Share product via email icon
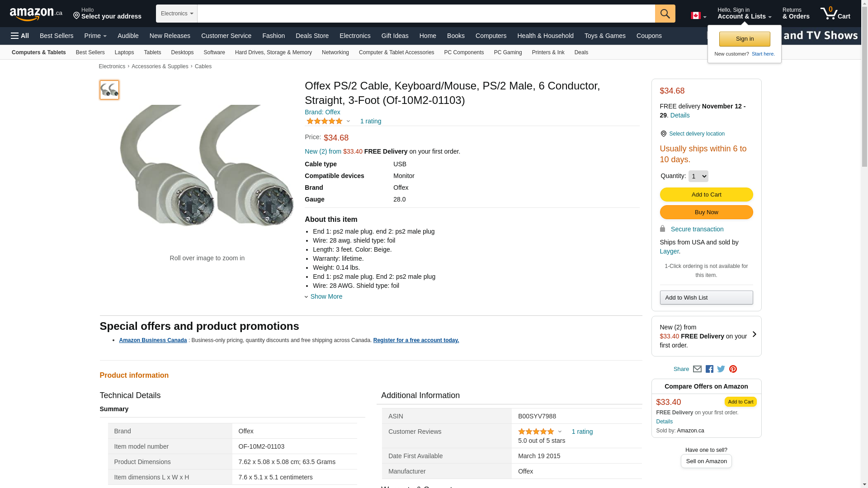The height and width of the screenshot is (488, 868). 697,369
